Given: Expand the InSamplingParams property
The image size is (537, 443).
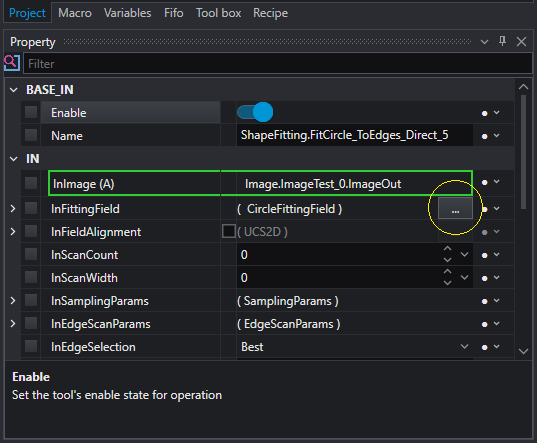Looking at the screenshot, I should point(13,301).
